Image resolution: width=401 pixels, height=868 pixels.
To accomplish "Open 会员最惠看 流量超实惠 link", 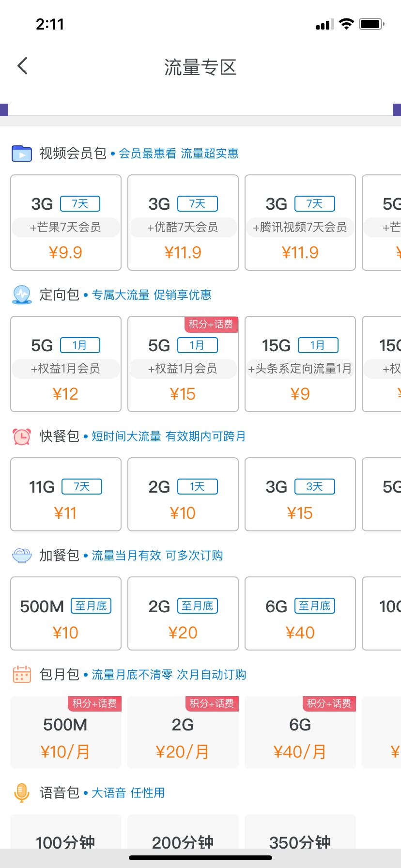I will (179, 154).
